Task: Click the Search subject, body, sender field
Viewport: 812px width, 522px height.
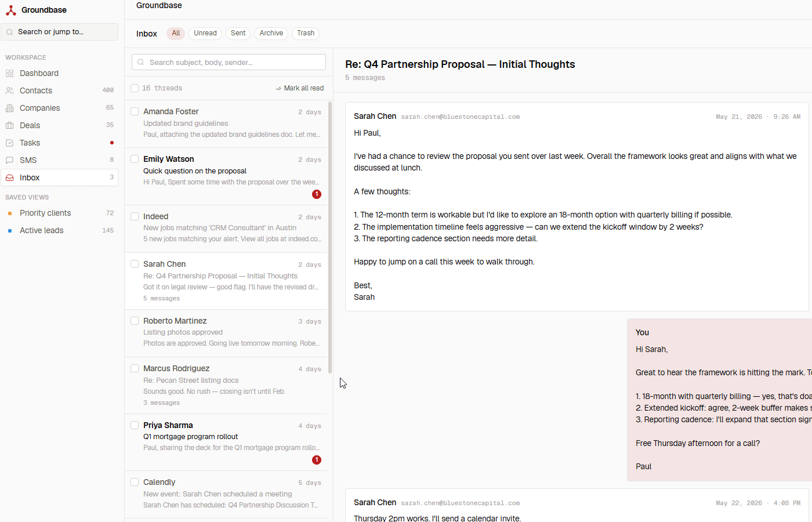Action: click(229, 62)
